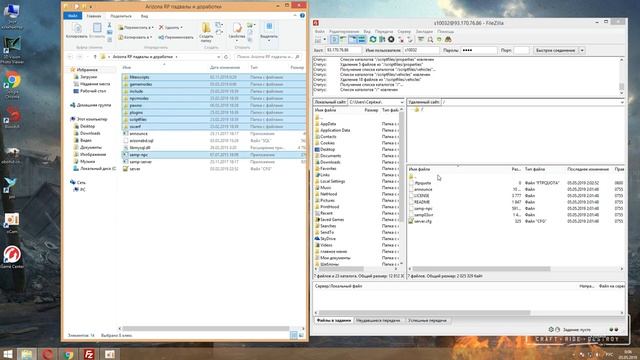Toggle remote directory tree display
640x360 pixels.
point(352,39)
